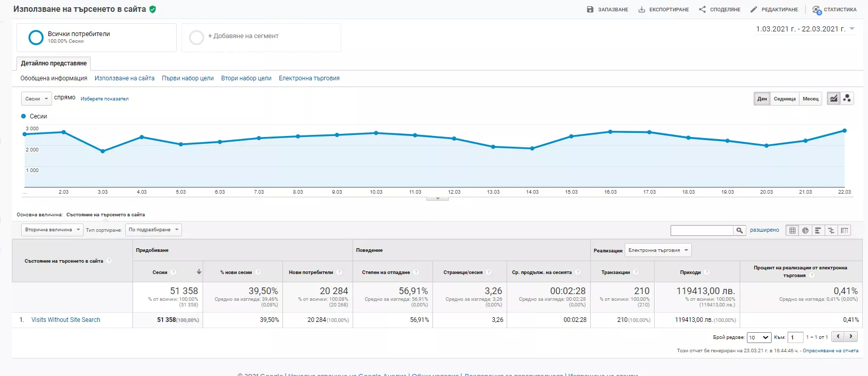Open the Visits Without Site Search link

(x=66, y=320)
